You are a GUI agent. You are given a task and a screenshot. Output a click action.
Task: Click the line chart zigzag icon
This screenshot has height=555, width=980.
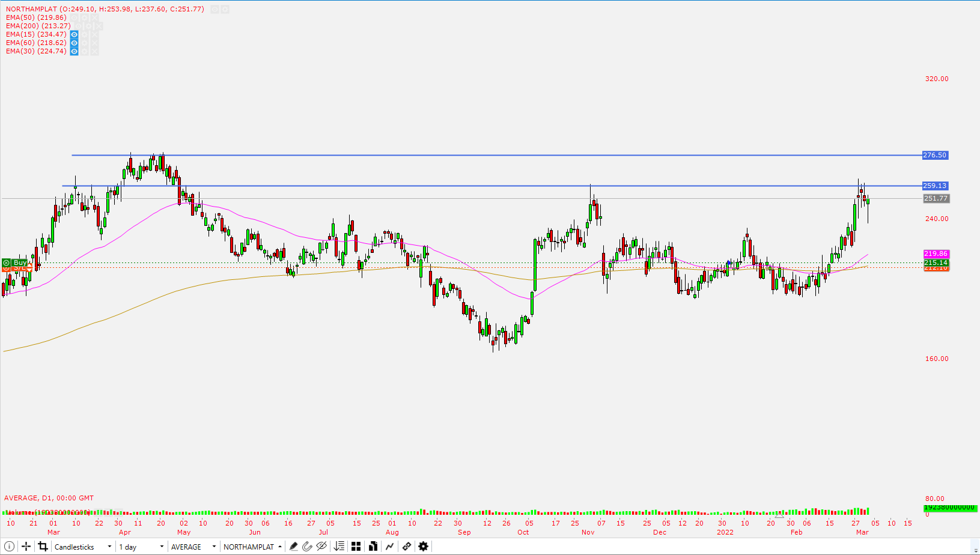point(390,546)
